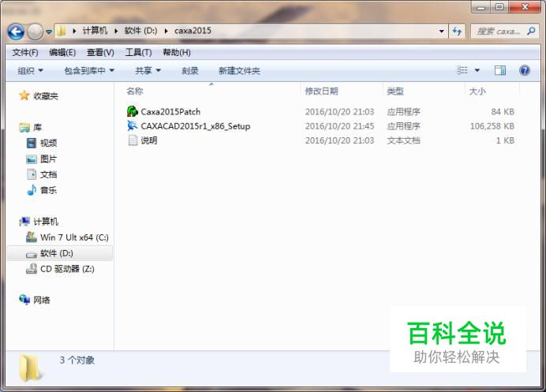Select the caxa2015 breadcrumb segment
This screenshot has height=392, width=546.
point(193,31)
